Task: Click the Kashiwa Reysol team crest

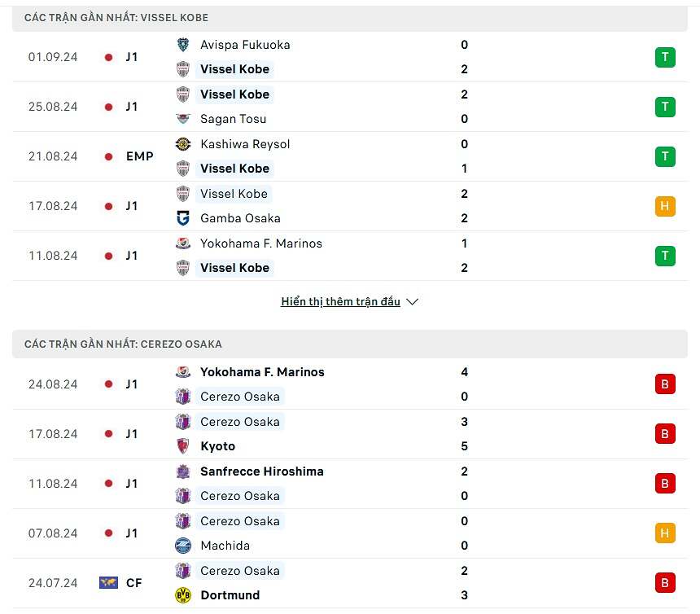Action: (x=183, y=144)
